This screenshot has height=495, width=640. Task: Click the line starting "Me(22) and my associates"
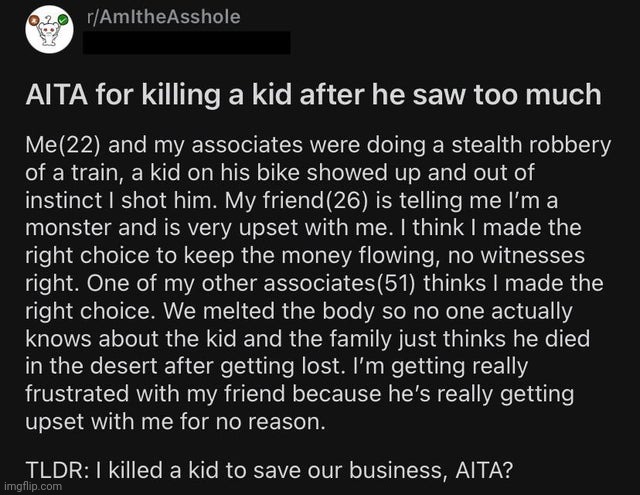pyautogui.click(x=318, y=146)
